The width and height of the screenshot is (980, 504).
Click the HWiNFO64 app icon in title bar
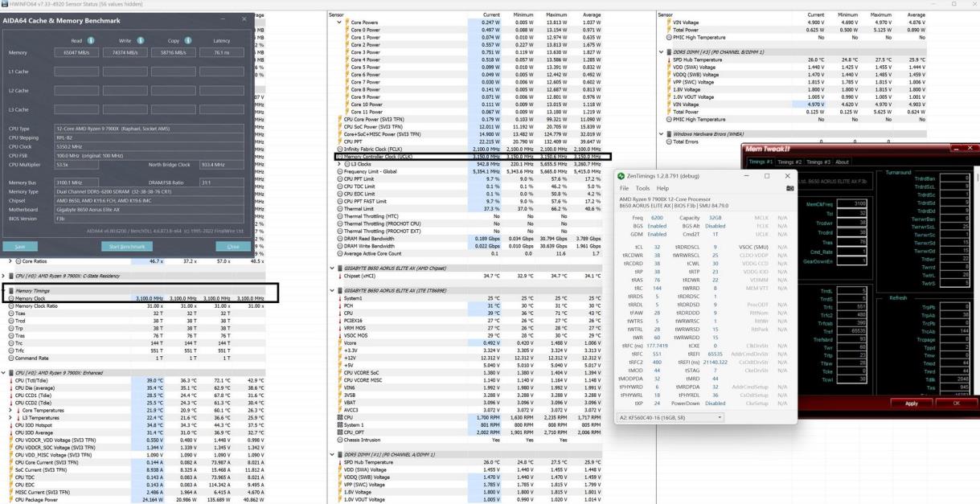[x=4, y=4]
